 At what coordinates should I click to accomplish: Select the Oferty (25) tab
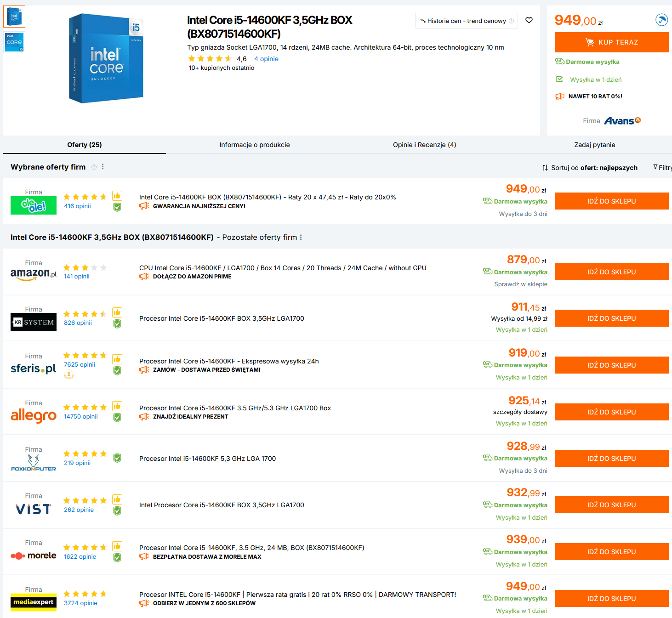click(x=85, y=145)
